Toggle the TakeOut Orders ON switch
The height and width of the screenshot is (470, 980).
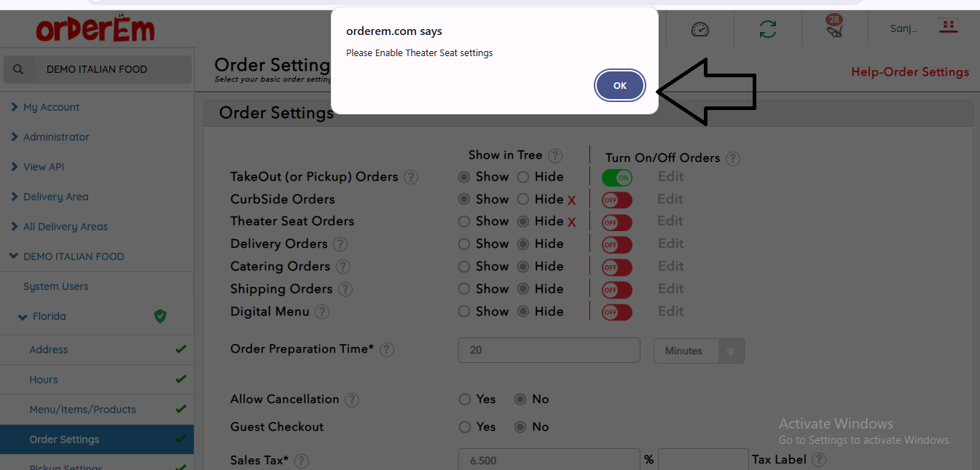[616, 177]
